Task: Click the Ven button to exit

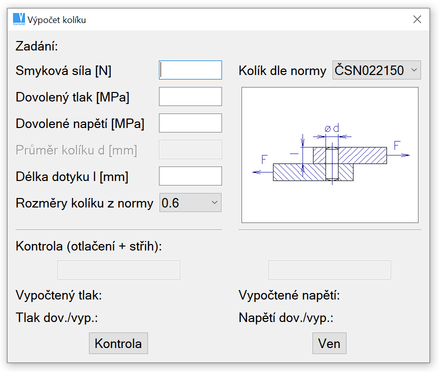Action: pyautogui.click(x=329, y=343)
